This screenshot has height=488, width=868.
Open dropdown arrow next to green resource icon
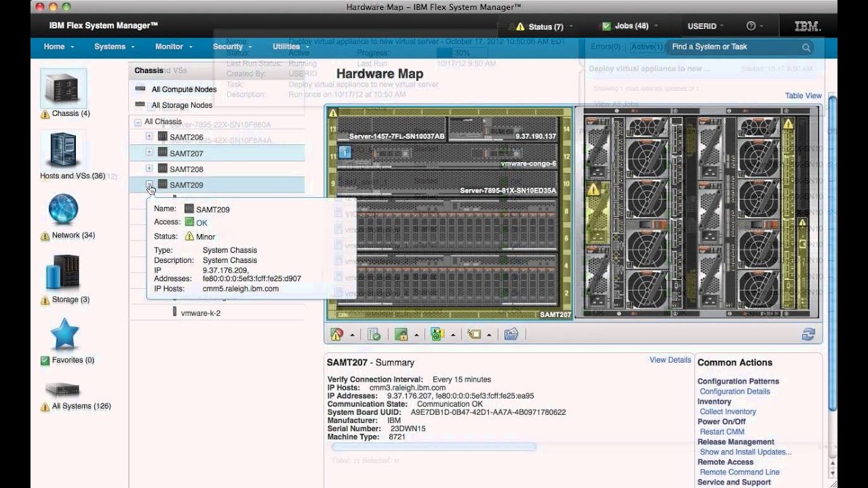(x=452, y=335)
